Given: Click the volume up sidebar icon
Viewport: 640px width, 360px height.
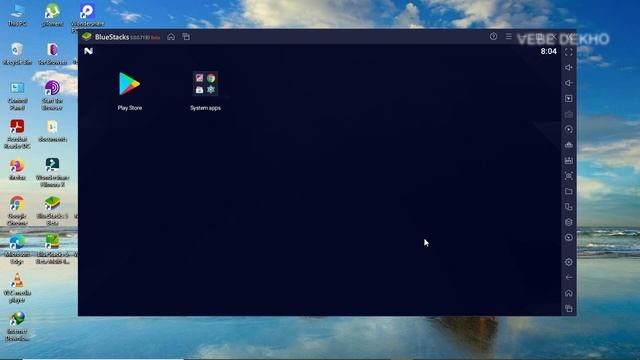Looking at the screenshot, I should pyautogui.click(x=569, y=67).
